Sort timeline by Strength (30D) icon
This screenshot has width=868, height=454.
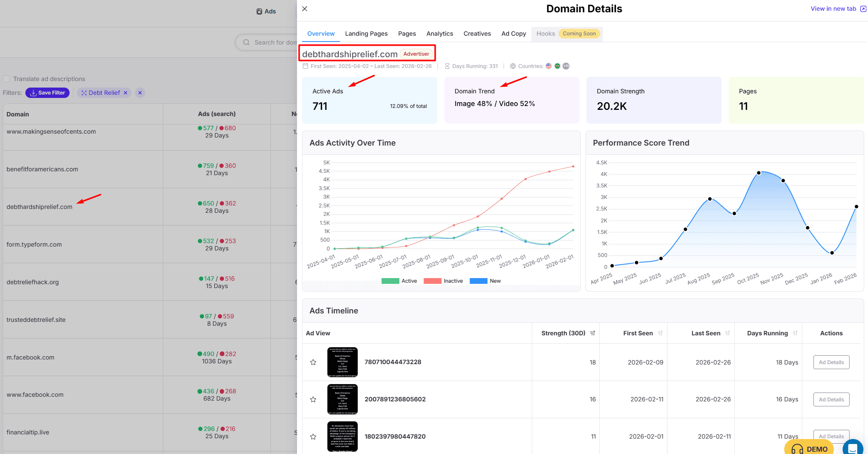592,333
